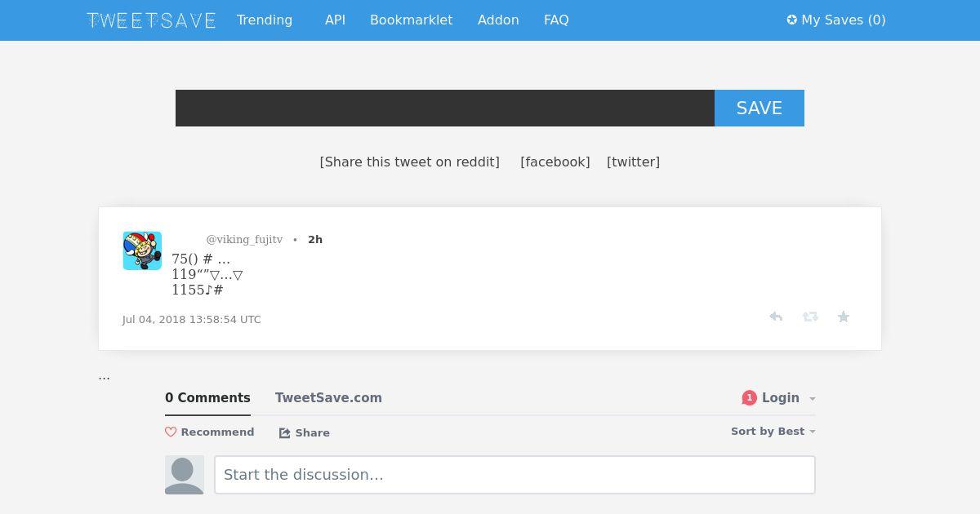Open the Login dropdown
Image resolution: width=980 pixels, height=514 pixels.
tap(787, 398)
